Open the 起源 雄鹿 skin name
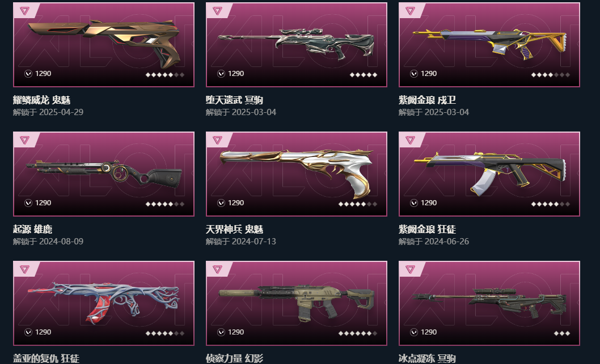 click(x=32, y=230)
